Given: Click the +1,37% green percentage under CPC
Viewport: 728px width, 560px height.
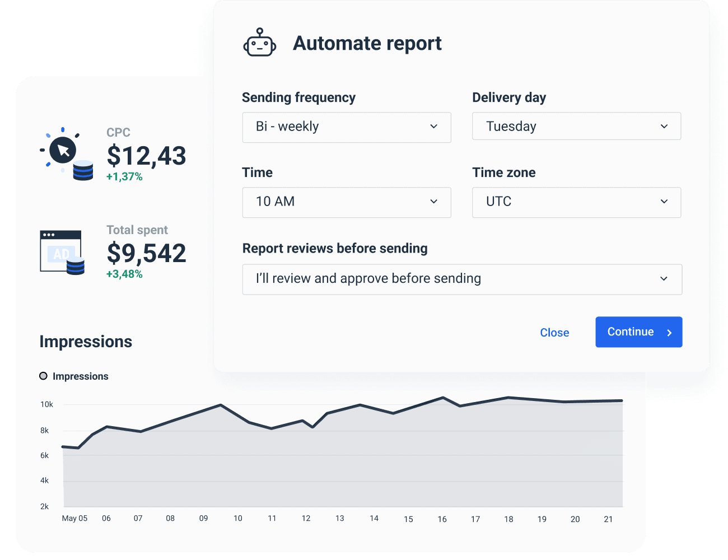Looking at the screenshot, I should (x=124, y=176).
